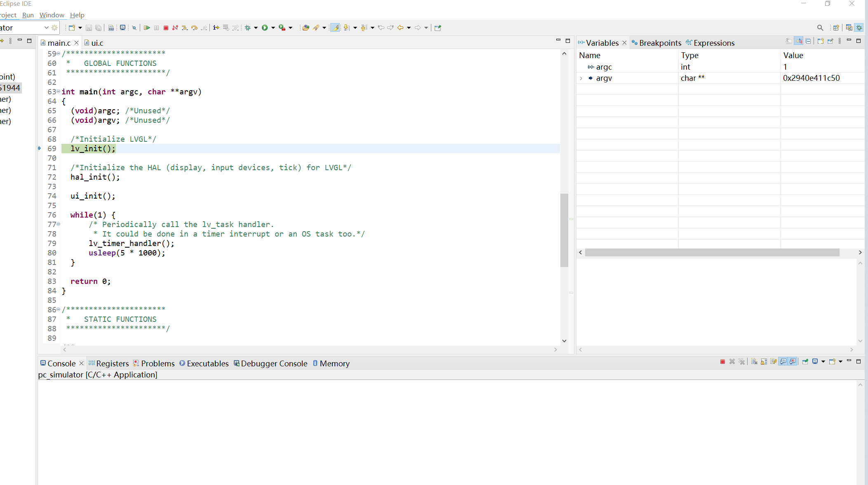Expand the argv variable row
Viewport: 868px width, 485px height.
[581, 78]
